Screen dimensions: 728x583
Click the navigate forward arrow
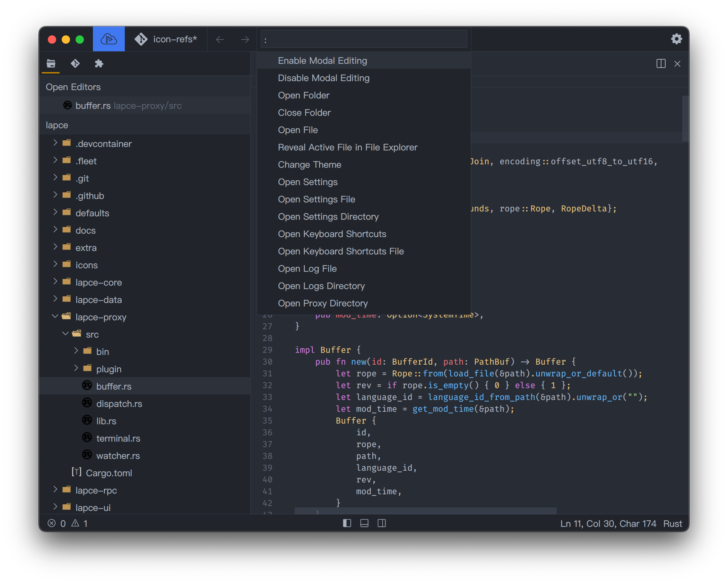click(245, 40)
